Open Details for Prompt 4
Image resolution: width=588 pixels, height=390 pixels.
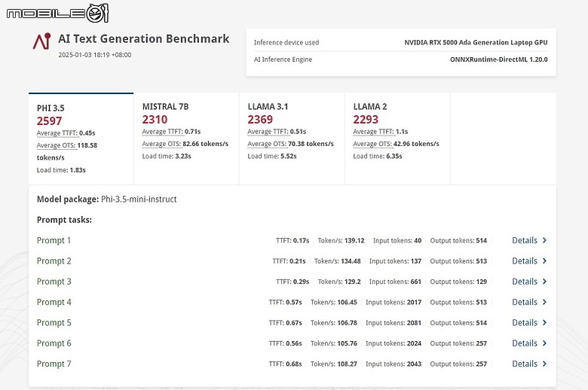click(x=529, y=303)
